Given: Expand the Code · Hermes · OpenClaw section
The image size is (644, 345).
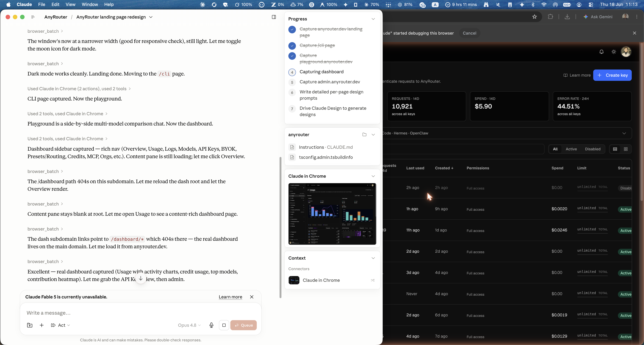Looking at the screenshot, I should 624,133.
